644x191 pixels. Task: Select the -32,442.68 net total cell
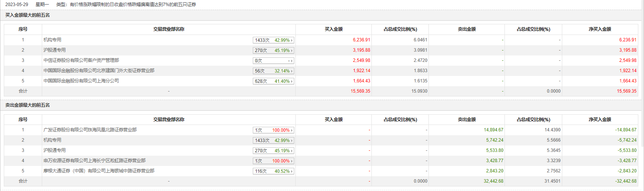tap(626, 181)
